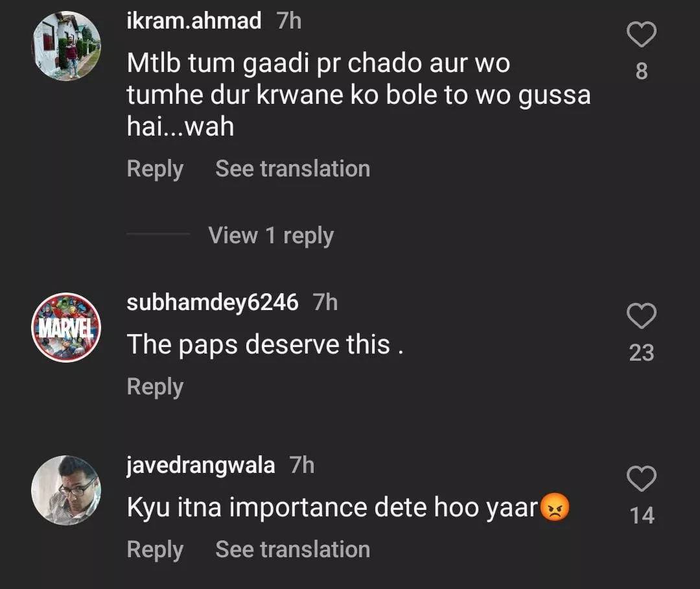Open the javedrangwala username link

pyautogui.click(x=201, y=465)
